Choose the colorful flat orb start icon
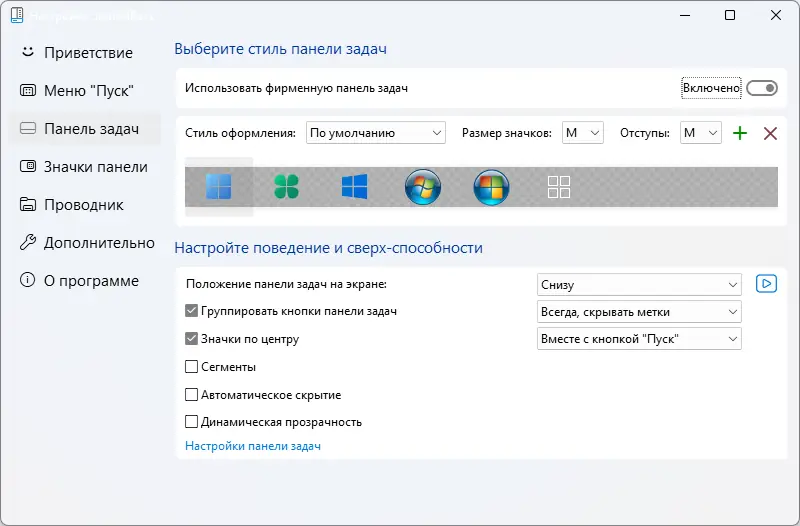800x526 pixels. (x=491, y=187)
